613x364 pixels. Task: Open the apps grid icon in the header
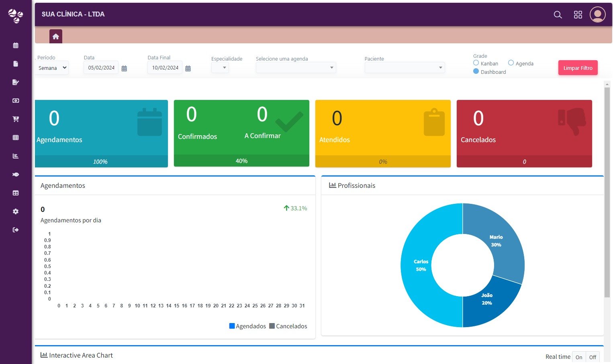coord(578,15)
